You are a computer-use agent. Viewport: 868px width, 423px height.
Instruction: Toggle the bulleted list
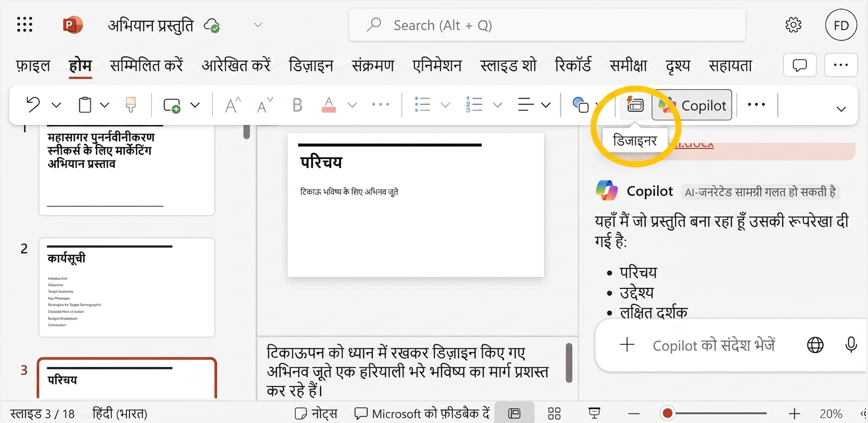(x=422, y=105)
